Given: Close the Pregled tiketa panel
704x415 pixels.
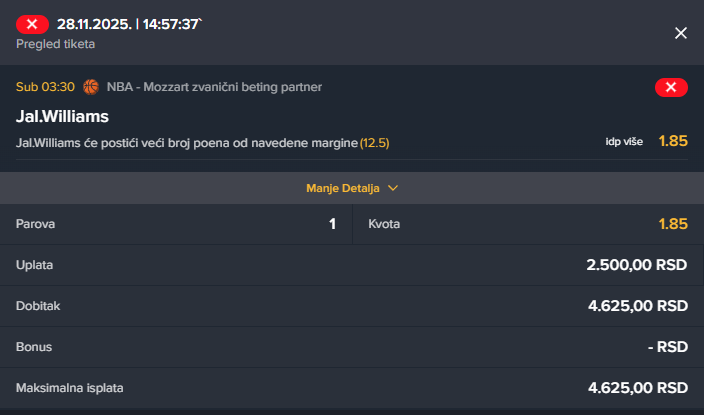Looking at the screenshot, I should (681, 33).
